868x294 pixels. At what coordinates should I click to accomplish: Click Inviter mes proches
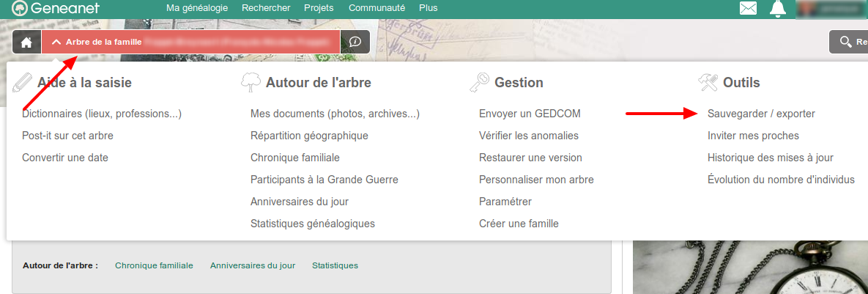pos(753,136)
